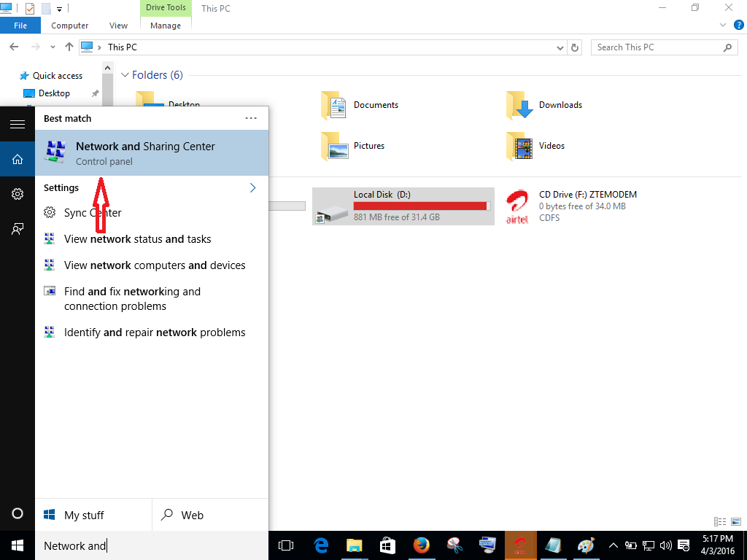Image resolution: width=747 pixels, height=560 pixels.
Task: Open the Manage tab under Drive Tools
Action: tap(165, 25)
